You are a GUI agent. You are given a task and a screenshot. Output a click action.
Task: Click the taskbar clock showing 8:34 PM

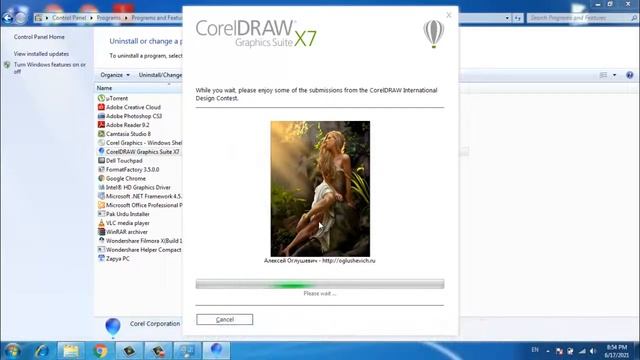[x=617, y=351]
